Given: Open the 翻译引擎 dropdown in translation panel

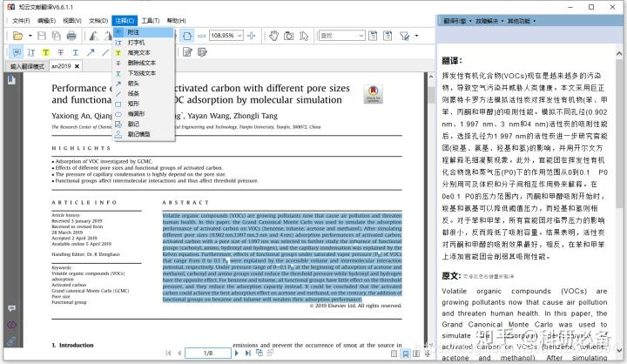Looking at the screenshot, I should 457,21.
